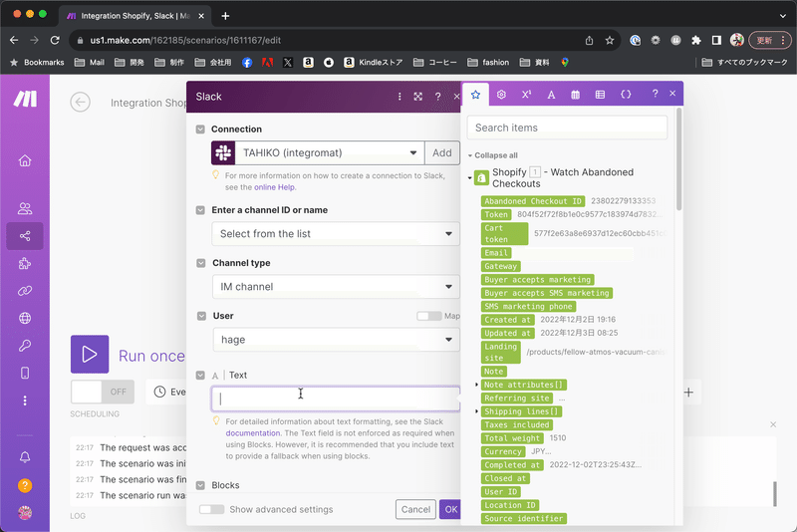Open the Connections chain-link icon in sidebar
Viewport: 797px width, 532px height.
click(24, 291)
